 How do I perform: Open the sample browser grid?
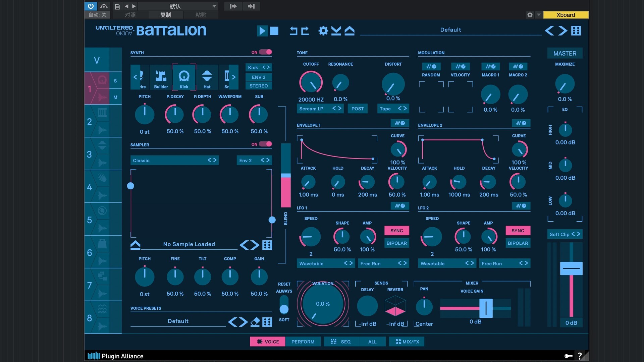pyautogui.click(x=267, y=245)
